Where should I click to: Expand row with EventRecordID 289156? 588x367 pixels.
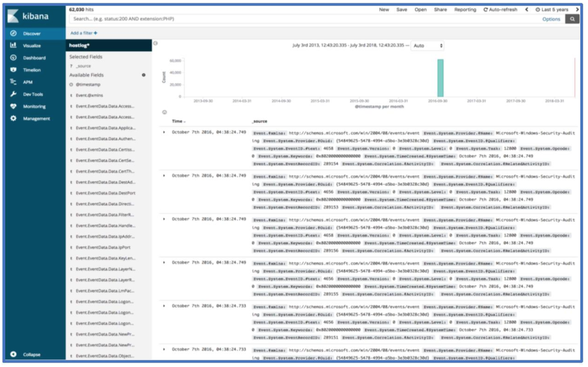click(x=164, y=219)
